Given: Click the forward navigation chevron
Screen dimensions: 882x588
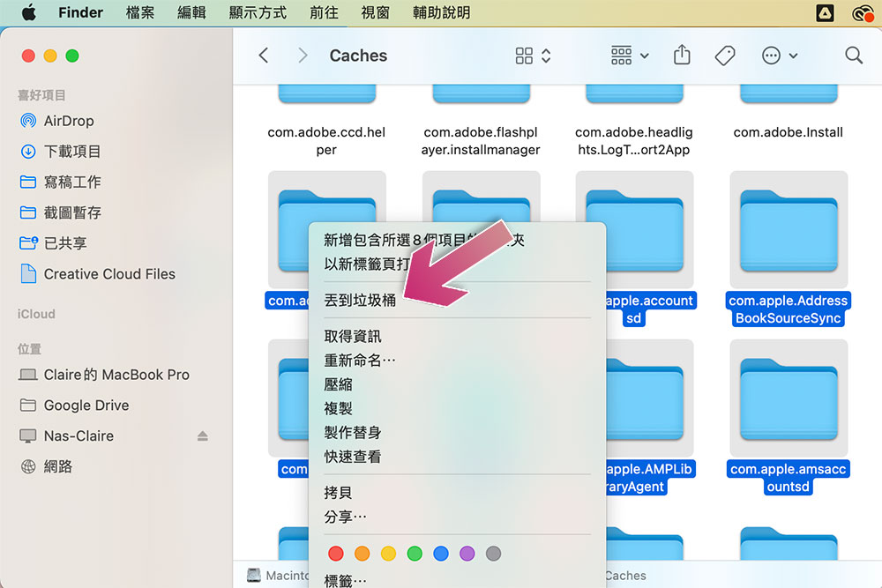Looking at the screenshot, I should coord(303,55).
